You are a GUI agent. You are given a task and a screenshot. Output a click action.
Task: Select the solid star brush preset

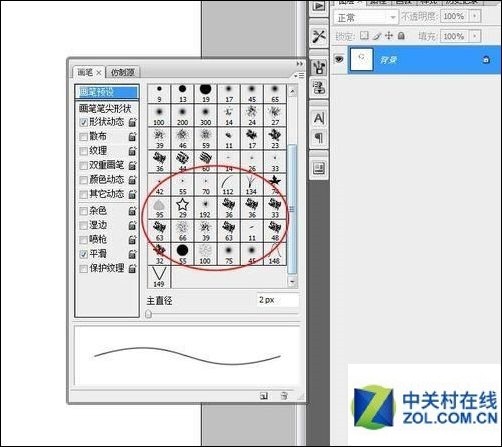[x=275, y=184]
